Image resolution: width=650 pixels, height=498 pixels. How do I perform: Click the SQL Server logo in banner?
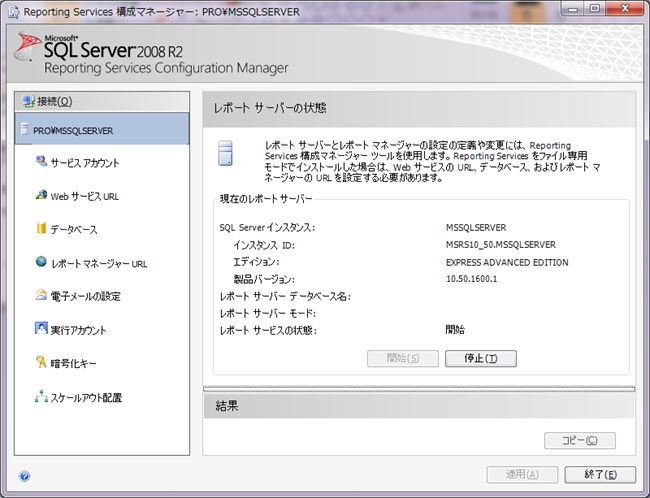tap(27, 46)
